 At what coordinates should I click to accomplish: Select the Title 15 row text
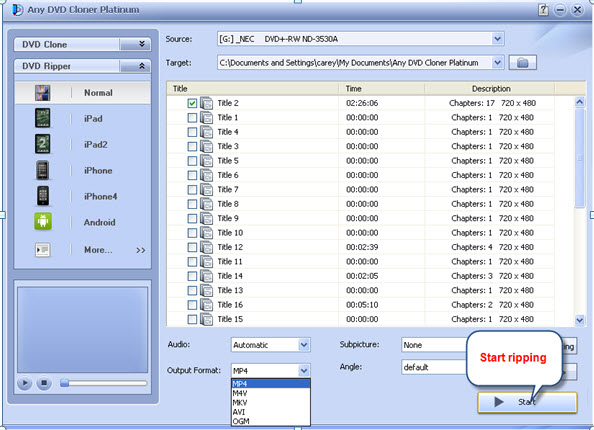tap(230, 319)
